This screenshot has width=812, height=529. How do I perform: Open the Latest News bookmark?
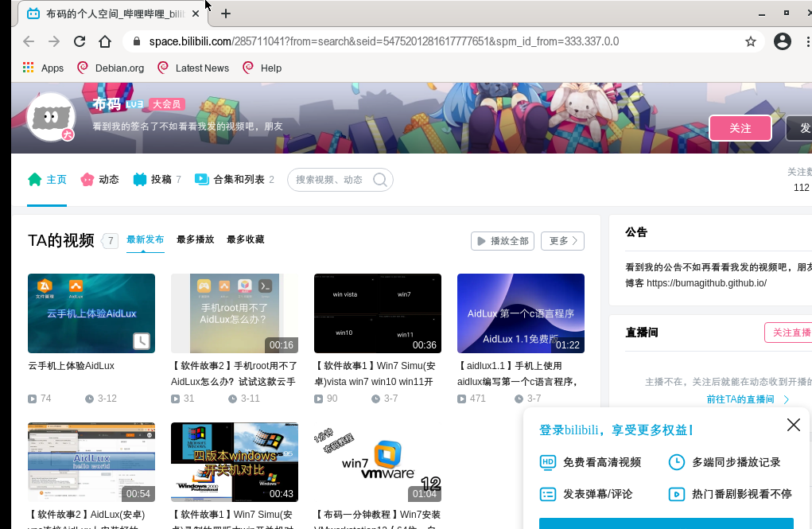(193, 68)
